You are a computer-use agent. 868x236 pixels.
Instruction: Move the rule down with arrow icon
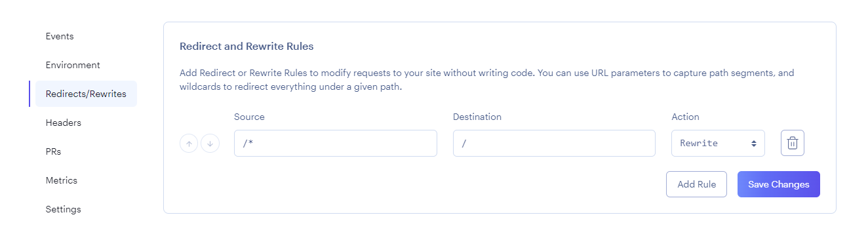pyautogui.click(x=210, y=143)
